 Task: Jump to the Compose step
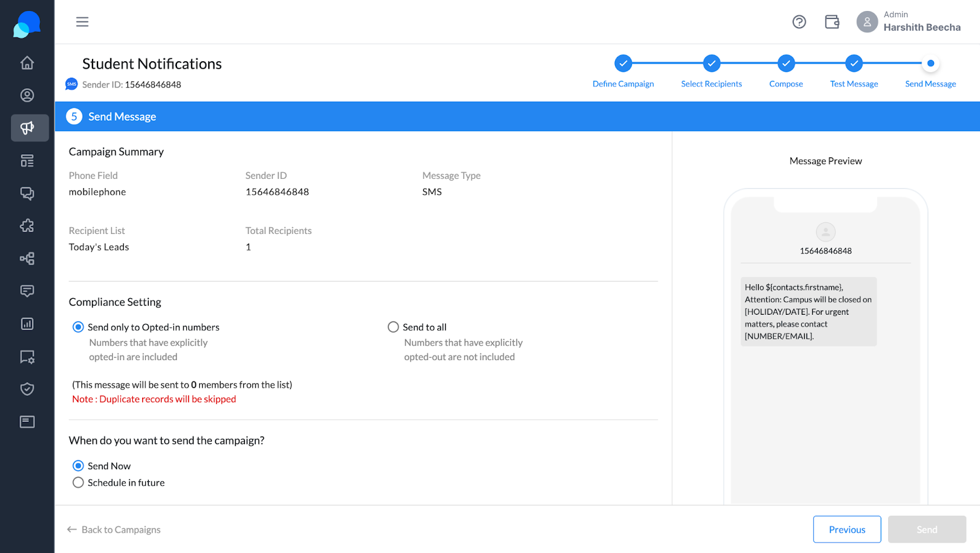pyautogui.click(x=786, y=63)
